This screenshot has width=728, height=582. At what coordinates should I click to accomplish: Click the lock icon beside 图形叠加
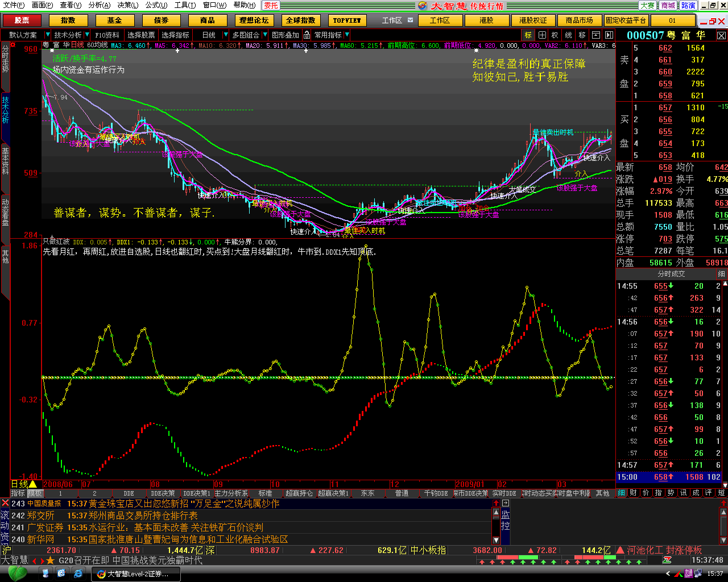point(305,35)
